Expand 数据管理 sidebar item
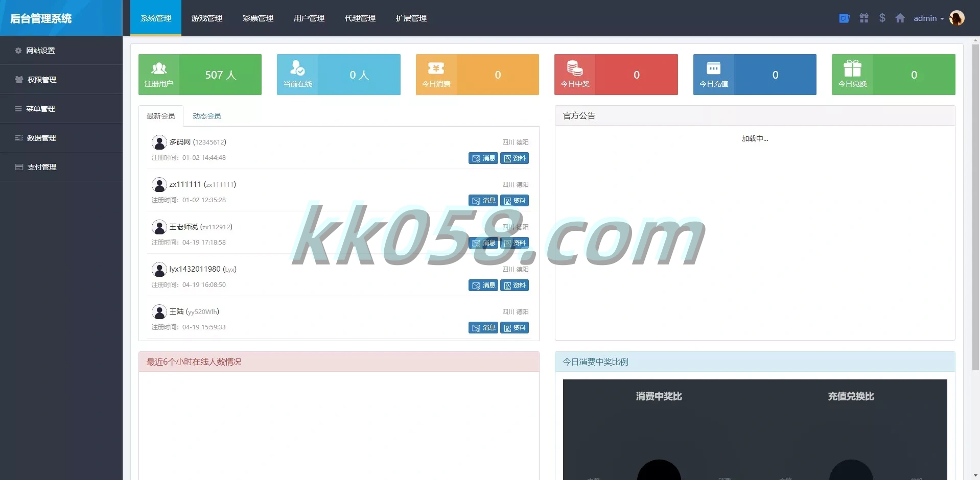This screenshot has width=980, height=480. [x=61, y=138]
